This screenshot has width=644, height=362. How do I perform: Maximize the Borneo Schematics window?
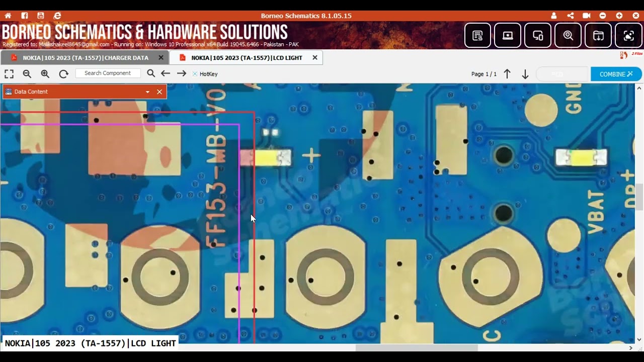619,16
